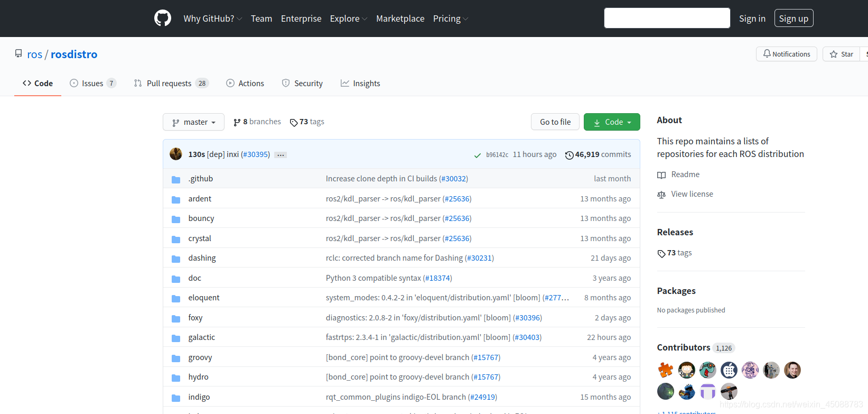Open the bouncy folder icon
The width and height of the screenshot is (868, 414).
[176, 219]
